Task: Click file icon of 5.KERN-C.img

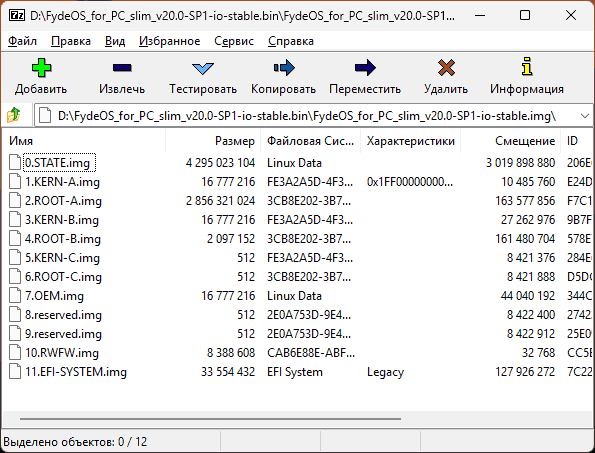Action: tap(15, 257)
